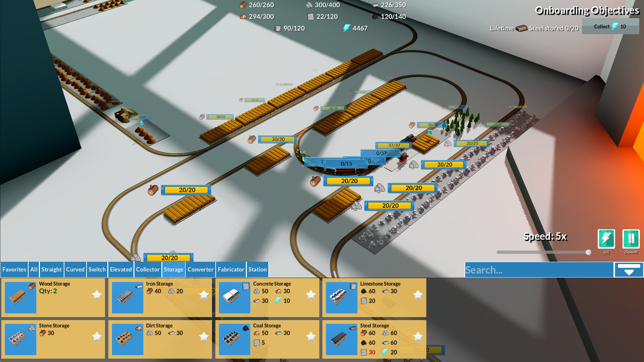This screenshot has width=644, height=362.
Task: Select the Dirt Storage building icon
Action: pyautogui.click(x=127, y=339)
